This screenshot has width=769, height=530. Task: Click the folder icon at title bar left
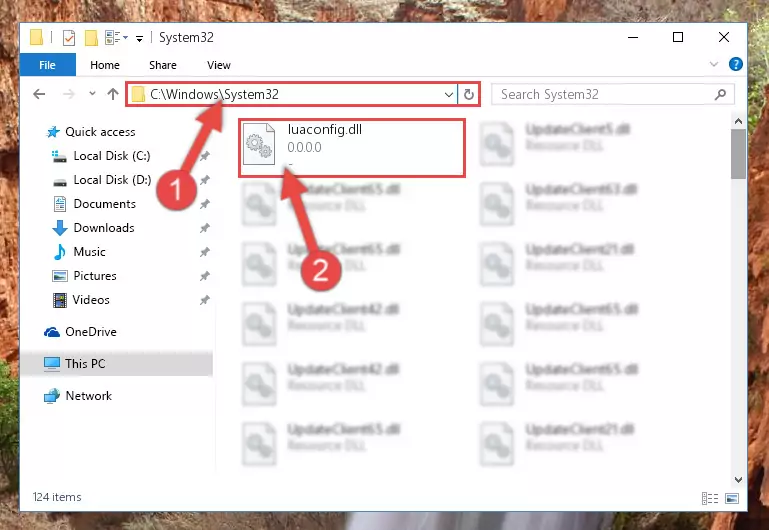pyautogui.click(x=37, y=37)
